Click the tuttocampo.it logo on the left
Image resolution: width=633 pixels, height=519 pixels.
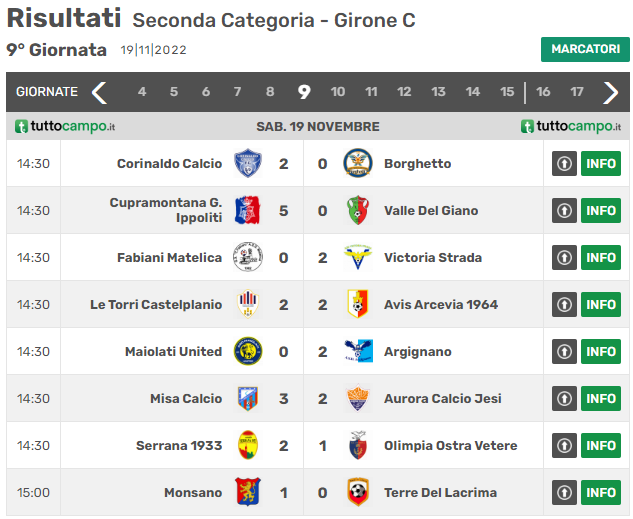(x=65, y=126)
